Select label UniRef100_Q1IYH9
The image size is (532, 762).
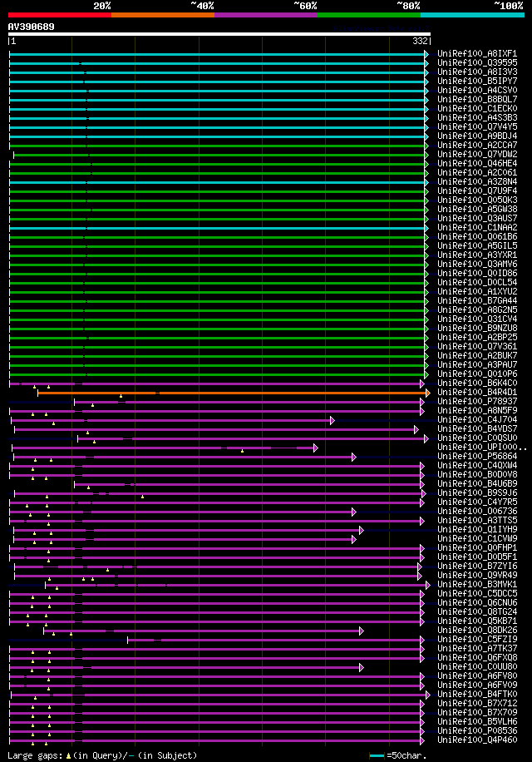pyautogui.click(x=477, y=529)
